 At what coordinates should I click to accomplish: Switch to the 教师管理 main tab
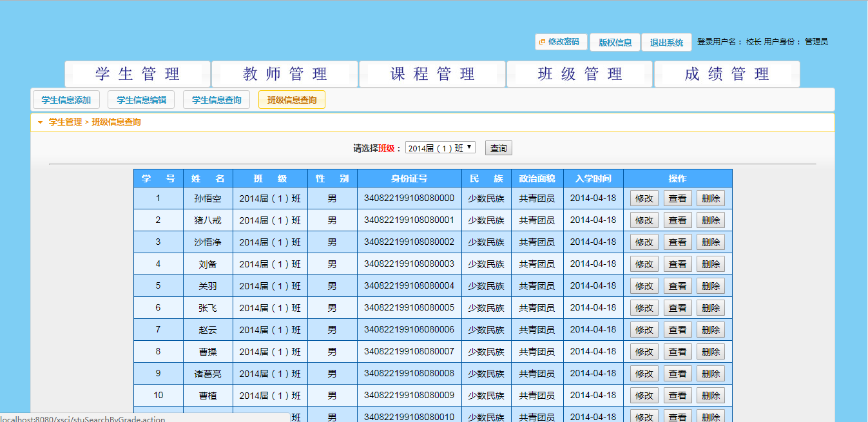pyautogui.click(x=285, y=74)
